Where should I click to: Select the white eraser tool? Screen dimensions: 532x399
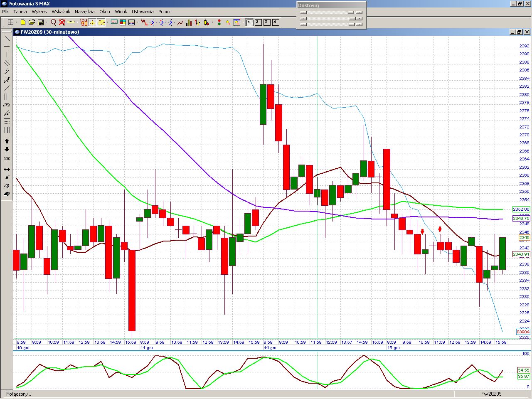[7, 186]
